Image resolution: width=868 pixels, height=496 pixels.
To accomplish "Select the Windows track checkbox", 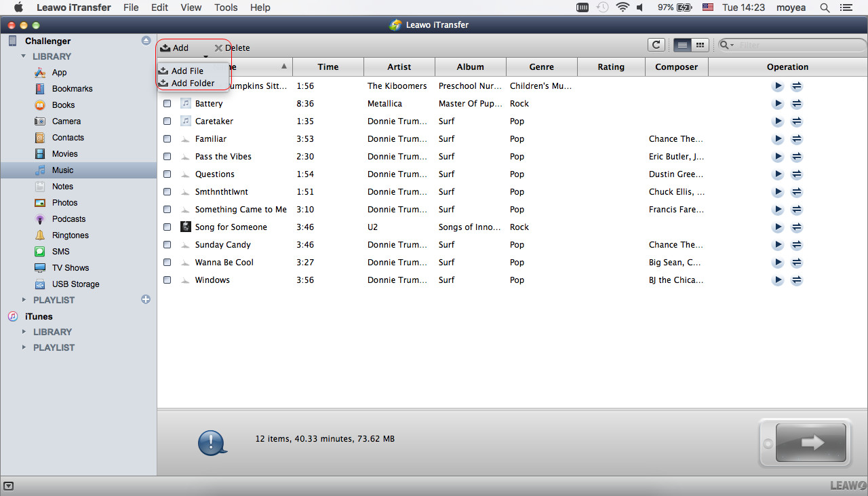I will [167, 280].
